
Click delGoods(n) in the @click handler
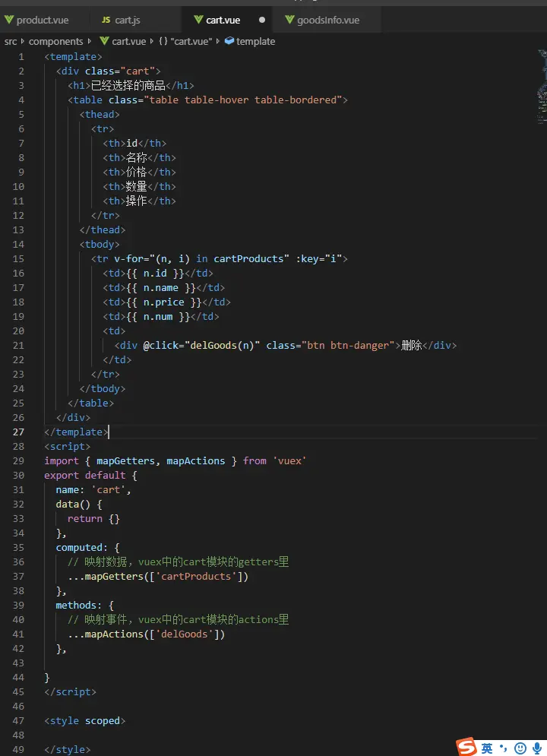[222, 346]
